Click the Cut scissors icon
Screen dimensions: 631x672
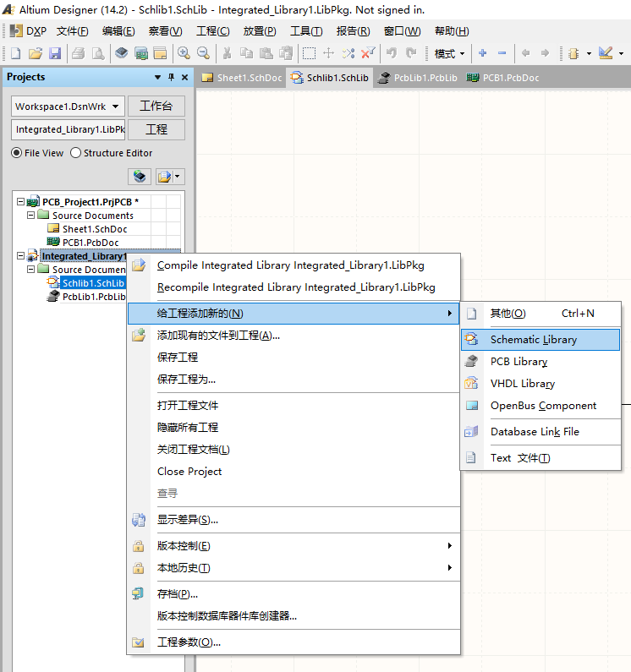pos(227,53)
